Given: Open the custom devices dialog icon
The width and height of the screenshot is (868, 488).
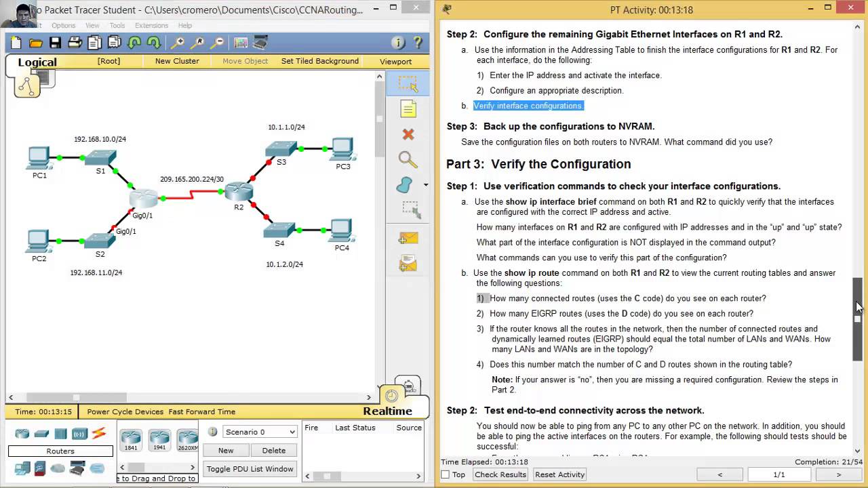Looking at the screenshot, I should (260, 43).
